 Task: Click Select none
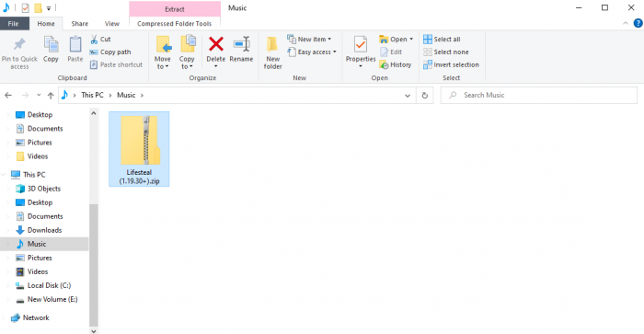tap(445, 52)
